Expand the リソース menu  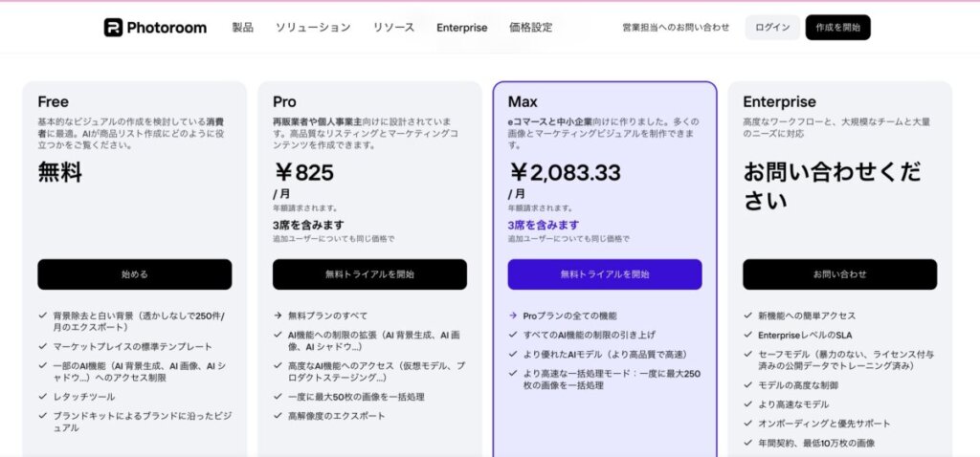coord(393,28)
